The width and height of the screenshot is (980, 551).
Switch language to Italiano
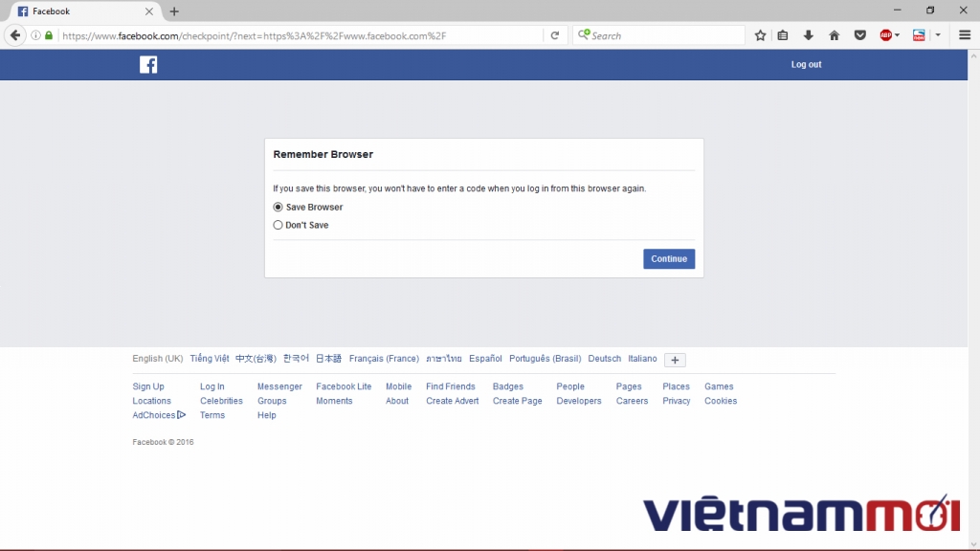[642, 359]
